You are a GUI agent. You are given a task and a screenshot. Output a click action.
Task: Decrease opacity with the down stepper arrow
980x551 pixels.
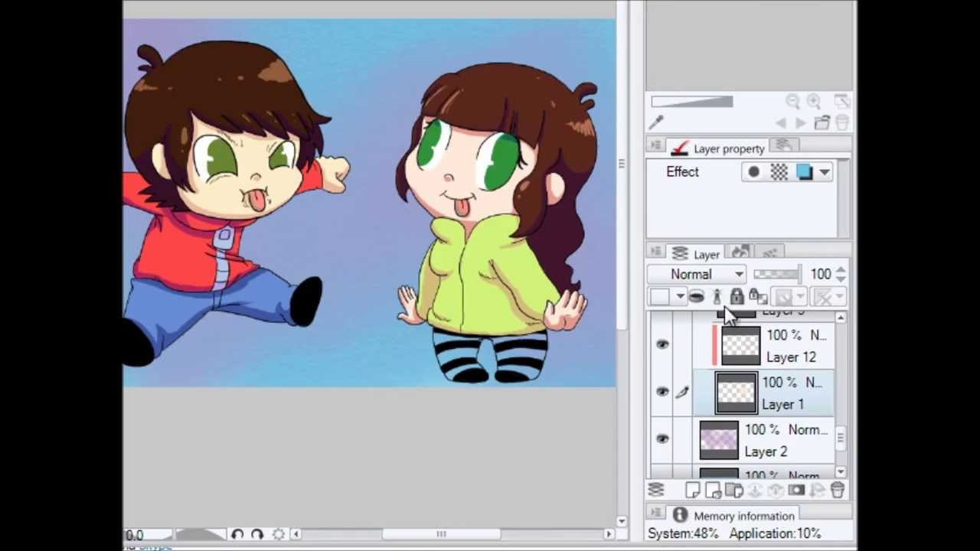(x=841, y=279)
